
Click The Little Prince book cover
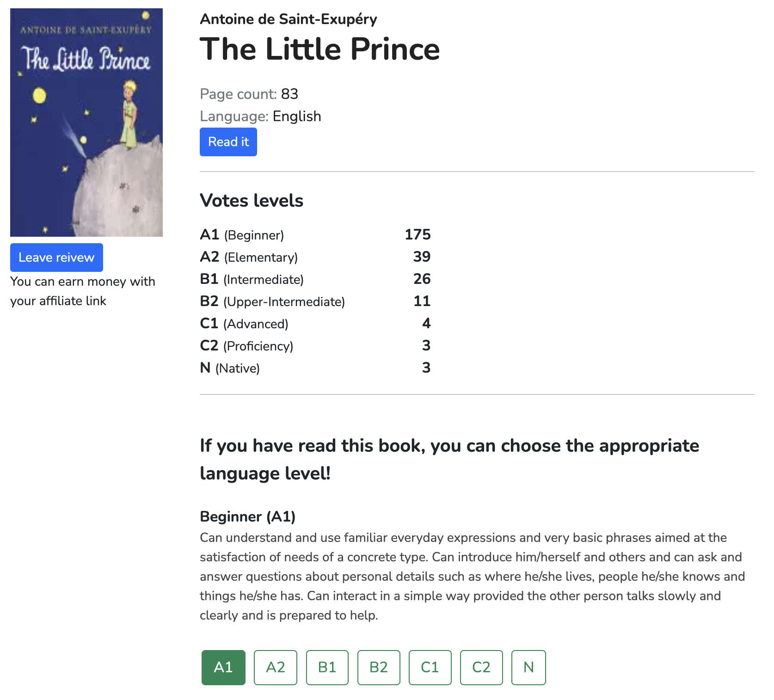click(x=86, y=123)
